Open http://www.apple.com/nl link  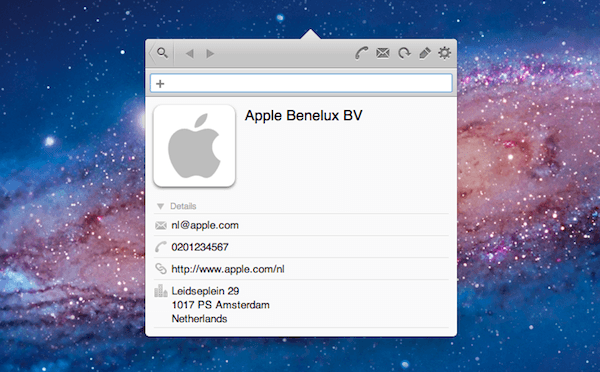click(228, 269)
